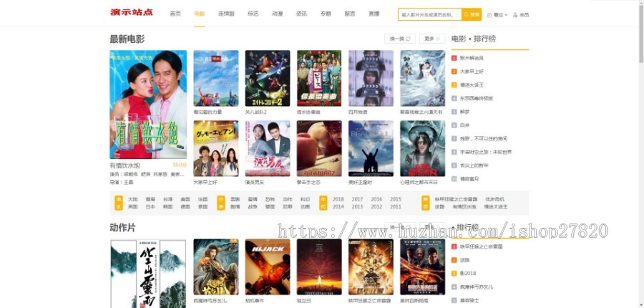This screenshot has width=644, height=308.
Task: Filter by genre 战争
Action: coord(252,207)
